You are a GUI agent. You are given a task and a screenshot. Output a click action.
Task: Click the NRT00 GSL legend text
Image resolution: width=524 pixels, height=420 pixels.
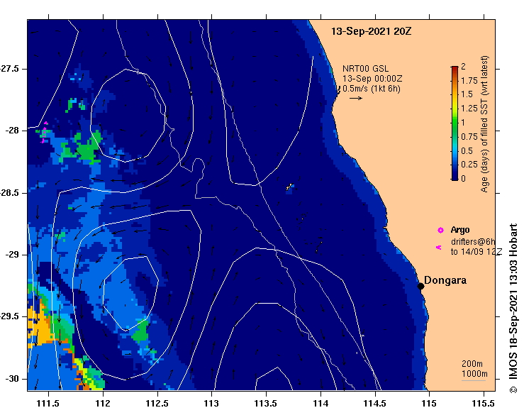[x=366, y=69]
